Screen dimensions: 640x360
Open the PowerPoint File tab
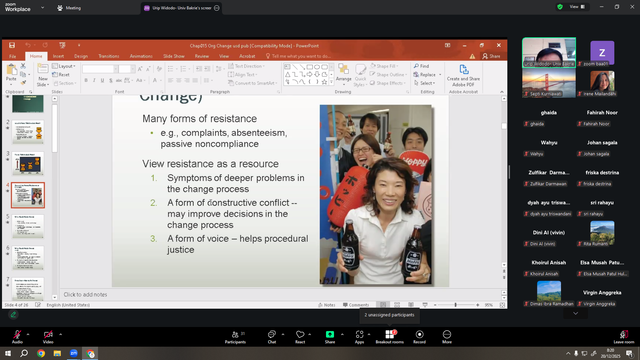pyautogui.click(x=13, y=56)
